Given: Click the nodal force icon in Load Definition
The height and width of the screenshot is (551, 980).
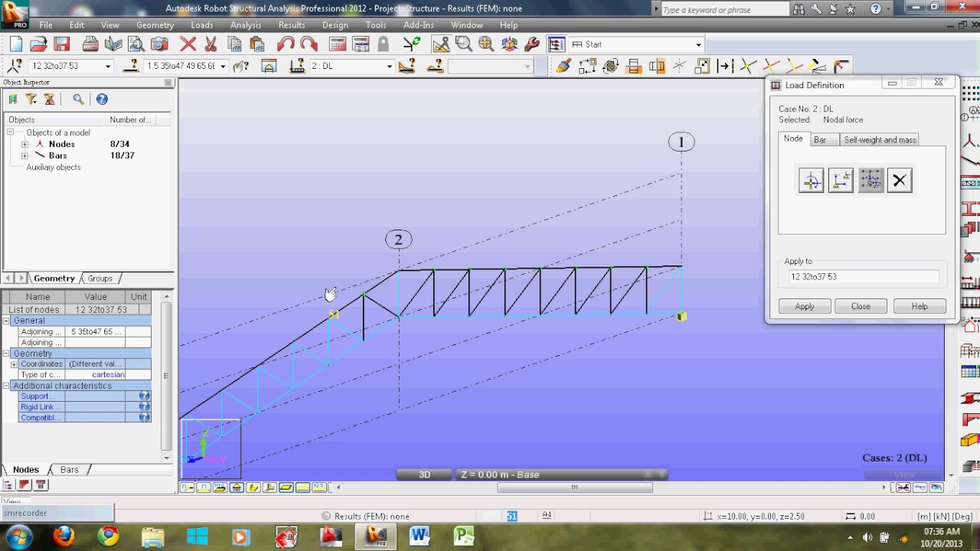Looking at the screenshot, I should 812,181.
